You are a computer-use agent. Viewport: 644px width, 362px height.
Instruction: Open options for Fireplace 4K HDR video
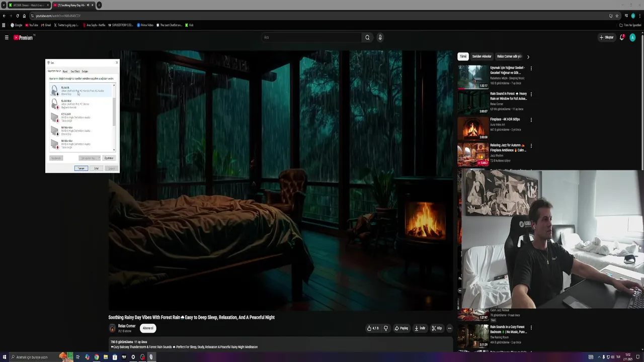[x=531, y=120]
